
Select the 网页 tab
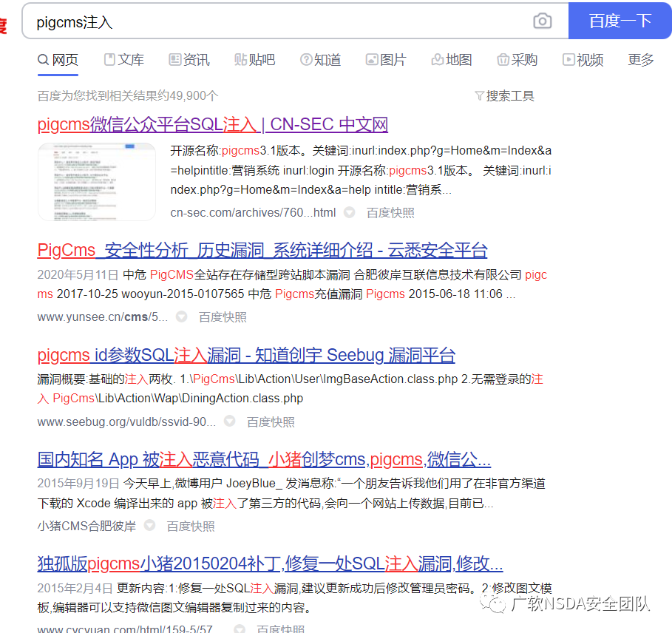(x=58, y=60)
